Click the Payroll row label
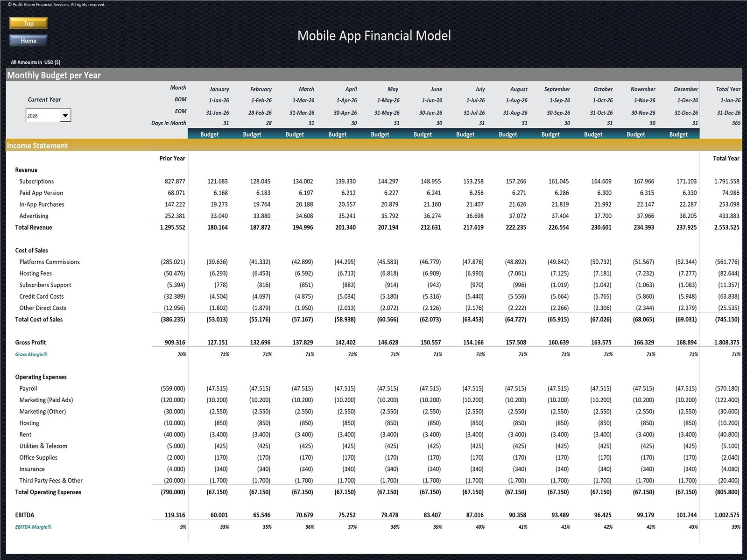Viewport: 747px width, 560px height. pyautogui.click(x=28, y=389)
